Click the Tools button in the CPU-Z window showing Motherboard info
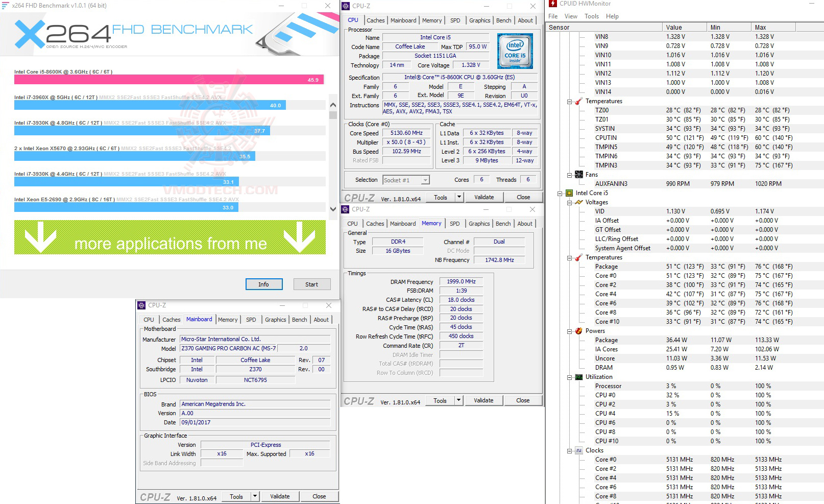This screenshot has width=824, height=504. (236, 496)
